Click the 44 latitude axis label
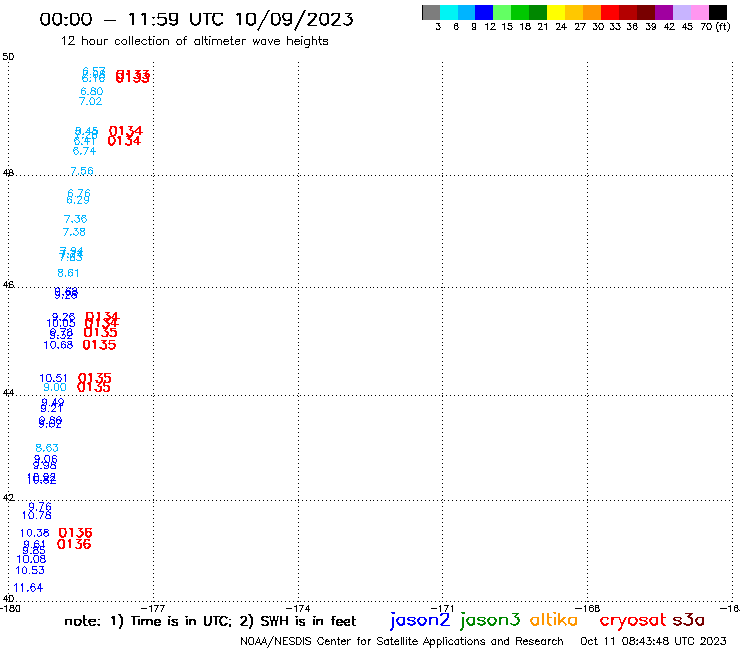 point(8,392)
